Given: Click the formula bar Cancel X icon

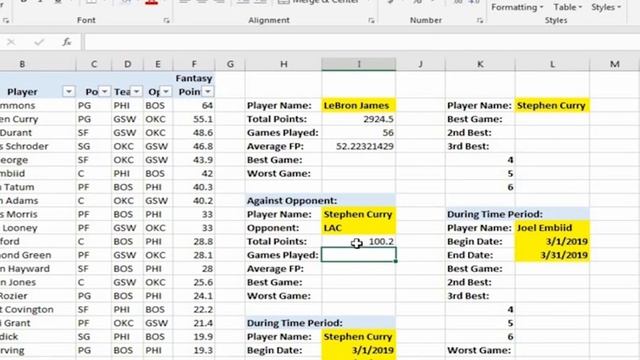Looking at the screenshot, I should pyautogui.click(x=11, y=42).
